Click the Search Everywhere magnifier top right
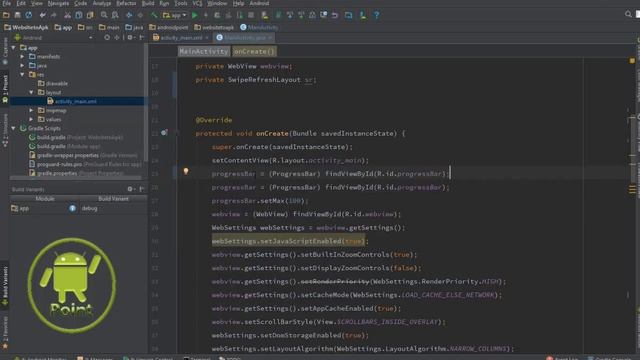This screenshot has width=640, height=360. [628, 14]
